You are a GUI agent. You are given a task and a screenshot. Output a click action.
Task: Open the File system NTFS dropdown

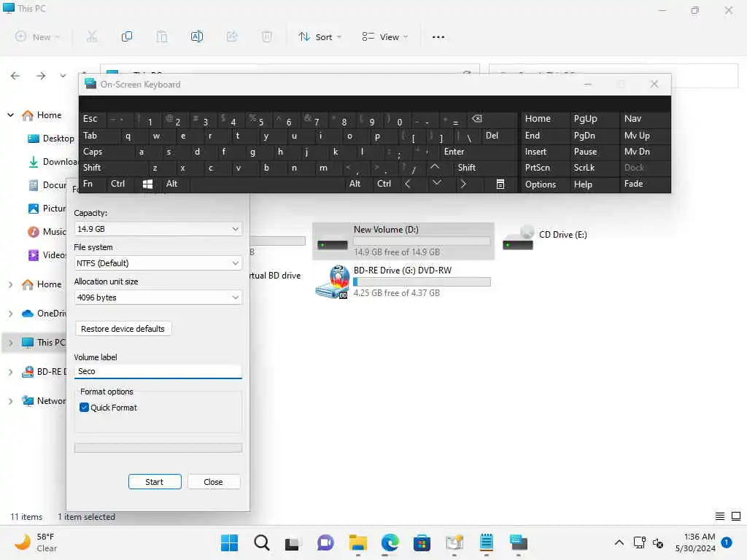pyautogui.click(x=158, y=263)
